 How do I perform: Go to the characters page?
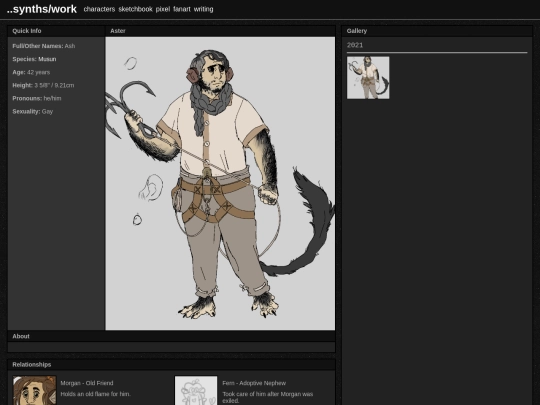click(99, 9)
